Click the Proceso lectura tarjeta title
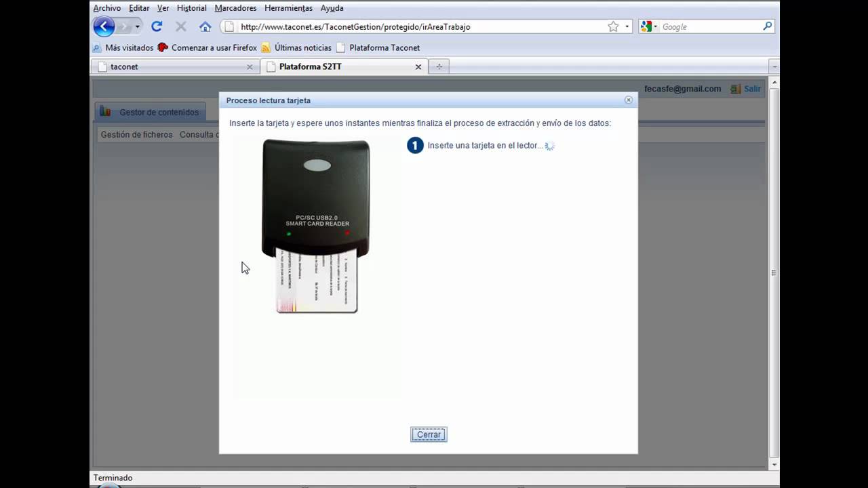Image resolution: width=868 pixels, height=488 pixels. (x=269, y=100)
